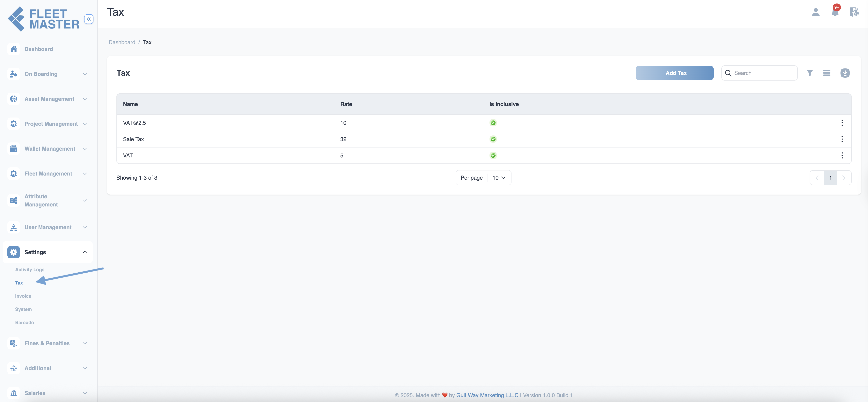Click the User Management icon
868x402 pixels.
tap(13, 228)
